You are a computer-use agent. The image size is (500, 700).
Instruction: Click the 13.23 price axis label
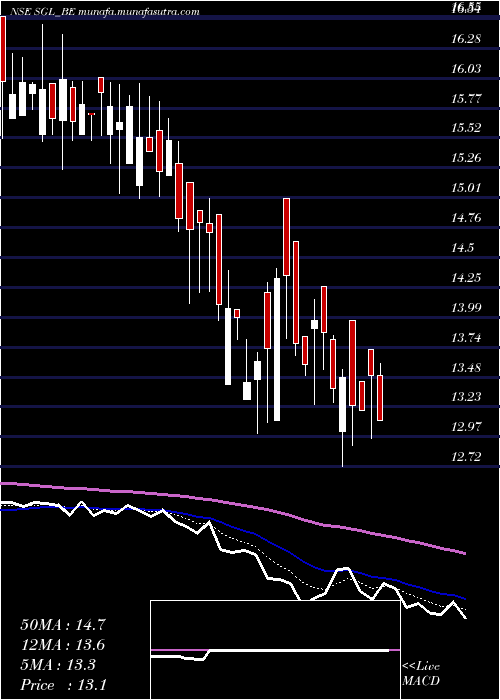(x=466, y=397)
